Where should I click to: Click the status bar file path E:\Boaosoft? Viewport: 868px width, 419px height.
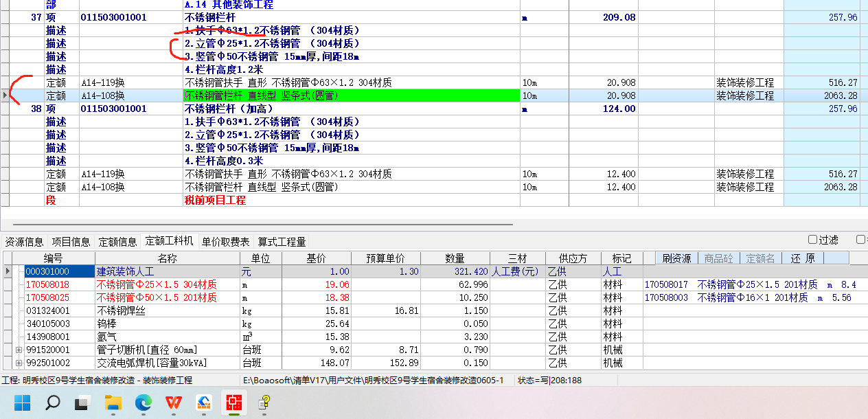click(374, 380)
